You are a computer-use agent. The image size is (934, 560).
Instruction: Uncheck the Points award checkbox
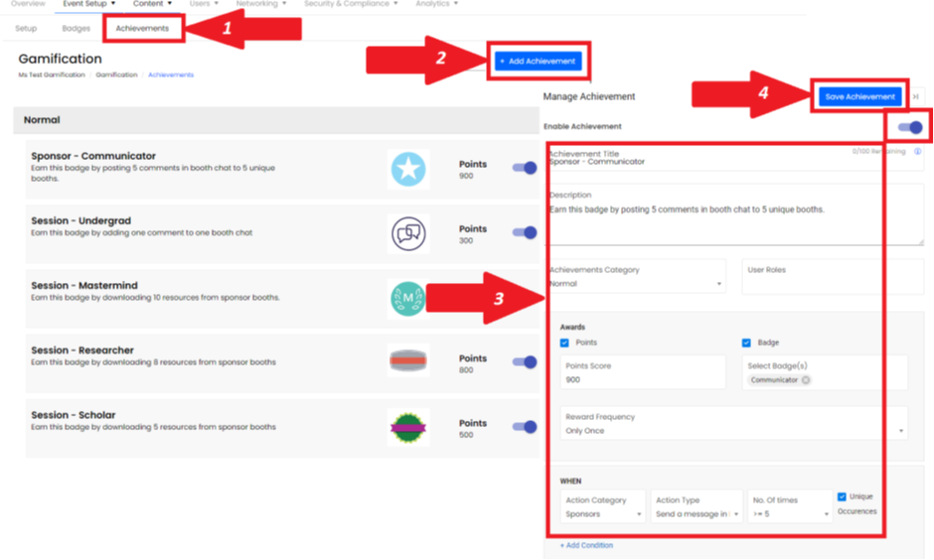click(x=564, y=343)
